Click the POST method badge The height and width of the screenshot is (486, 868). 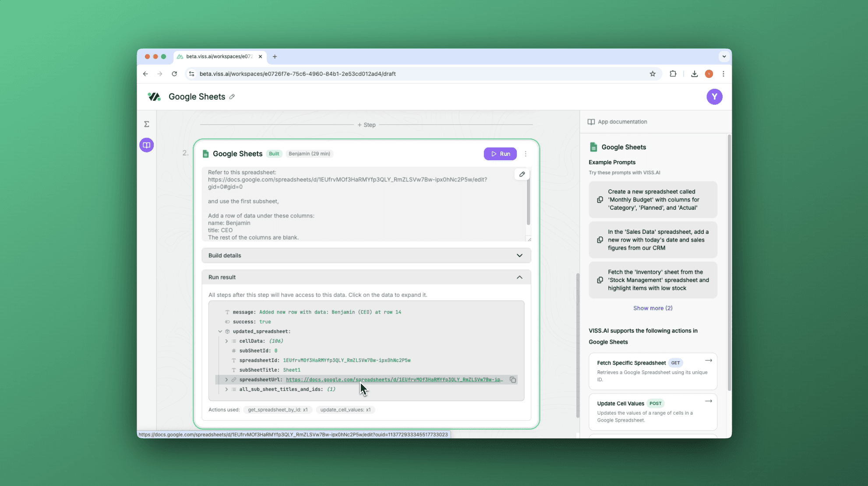pyautogui.click(x=656, y=404)
